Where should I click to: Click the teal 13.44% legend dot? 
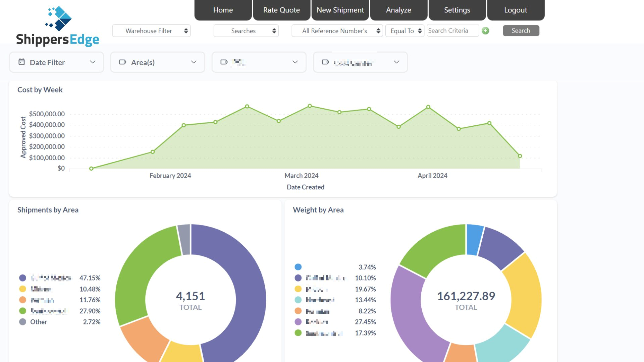coord(298,300)
